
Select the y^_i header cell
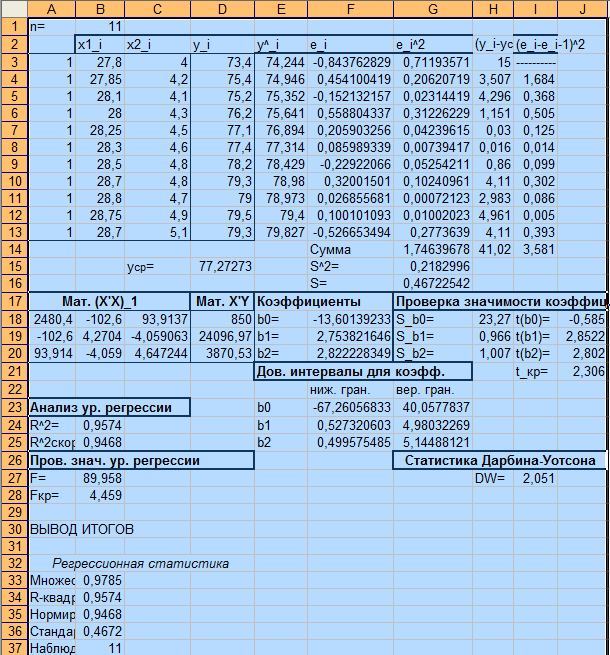click(x=281, y=44)
